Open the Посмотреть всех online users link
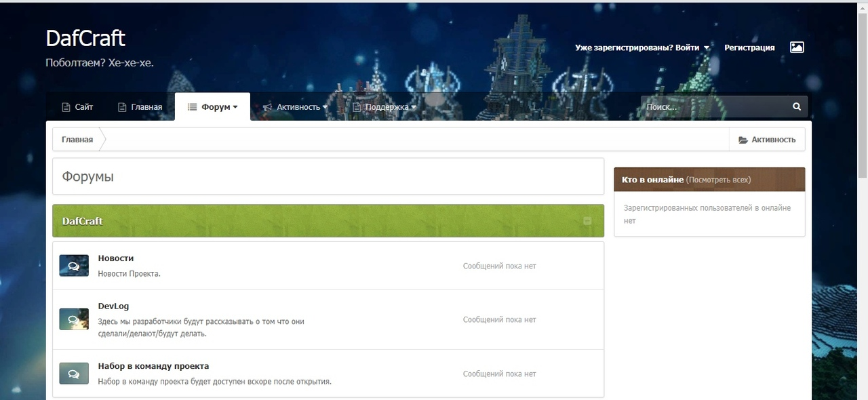Viewport: 868px width, 400px height. (x=718, y=180)
